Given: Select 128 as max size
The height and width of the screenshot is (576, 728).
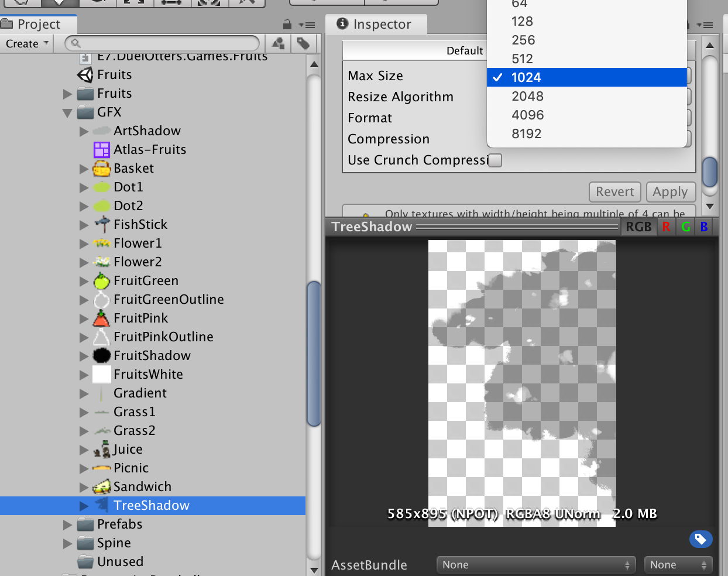Looking at the screenshot, I should [x=587, y=22].
